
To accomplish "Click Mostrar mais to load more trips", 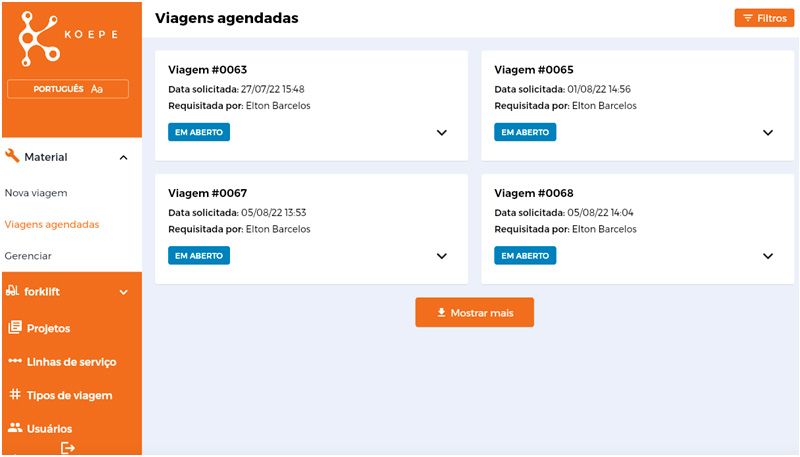I will pyautogui.click(x=474, y=312).
